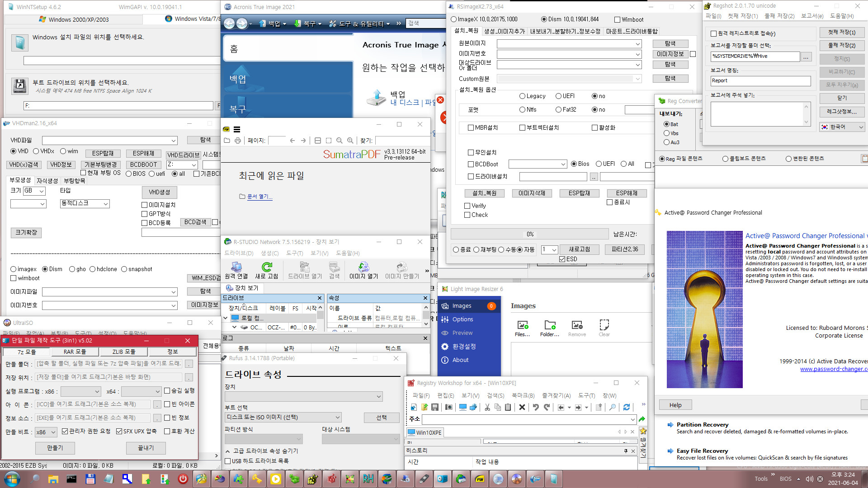Open Rufus 부트 선택 dropdown
The height and width of the screenshot is (488, 868).
[283, 417]
